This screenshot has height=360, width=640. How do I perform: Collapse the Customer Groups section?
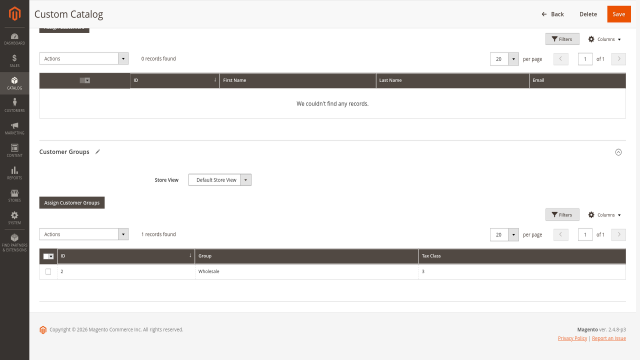(x=618, y=152)
